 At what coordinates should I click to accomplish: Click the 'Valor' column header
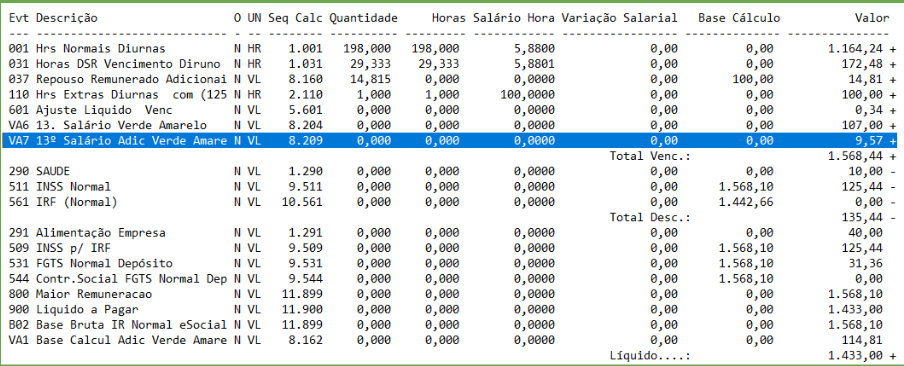pos(872,18)
